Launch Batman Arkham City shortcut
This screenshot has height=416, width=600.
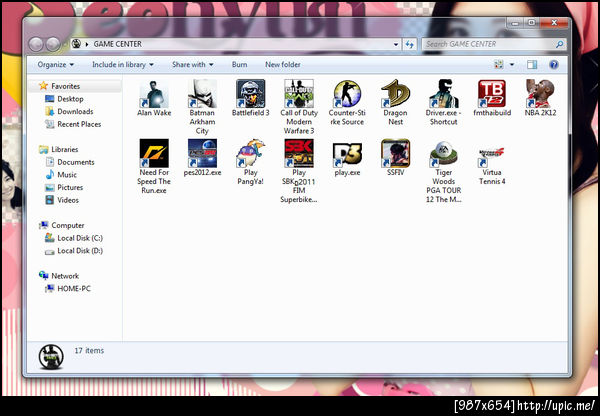coord(202,107)
